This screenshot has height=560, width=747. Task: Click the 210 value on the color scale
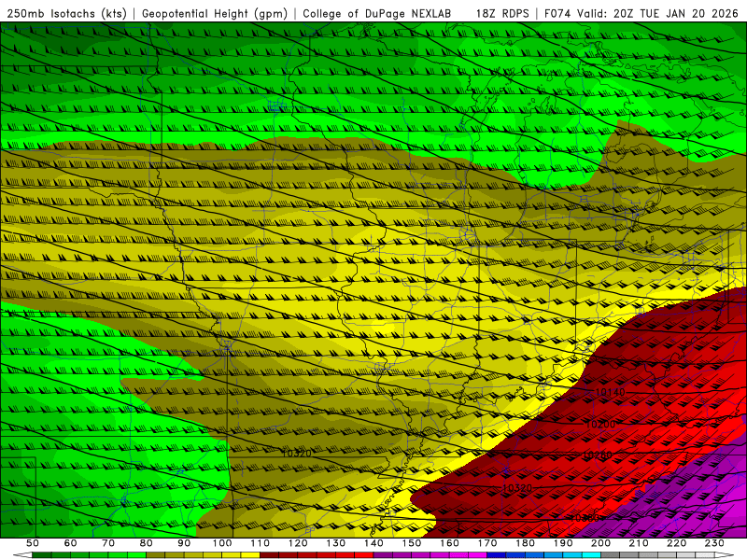coord(640,543)
